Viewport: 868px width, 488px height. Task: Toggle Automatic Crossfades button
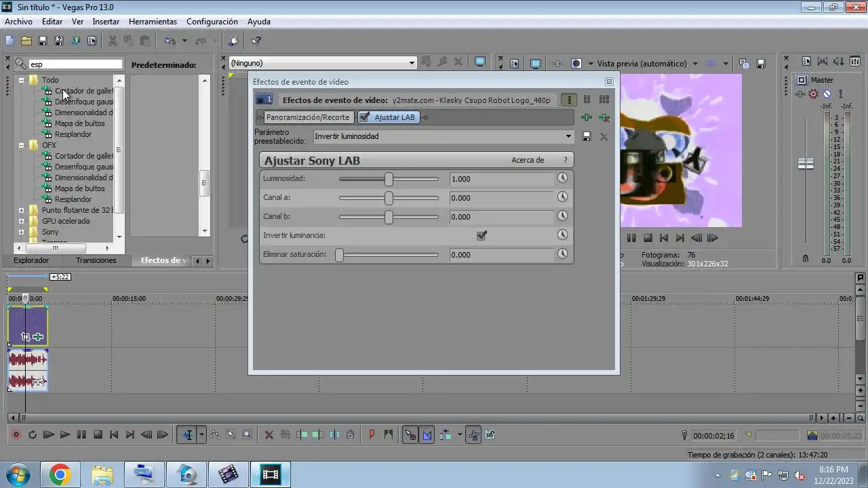427,435
